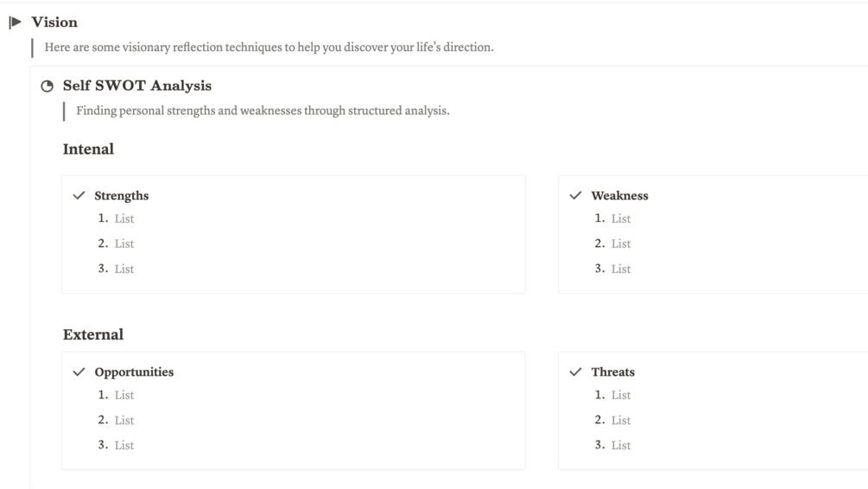Click the Finding personal strengths quote text
868x489 pixels.
(x=263, y=111)
